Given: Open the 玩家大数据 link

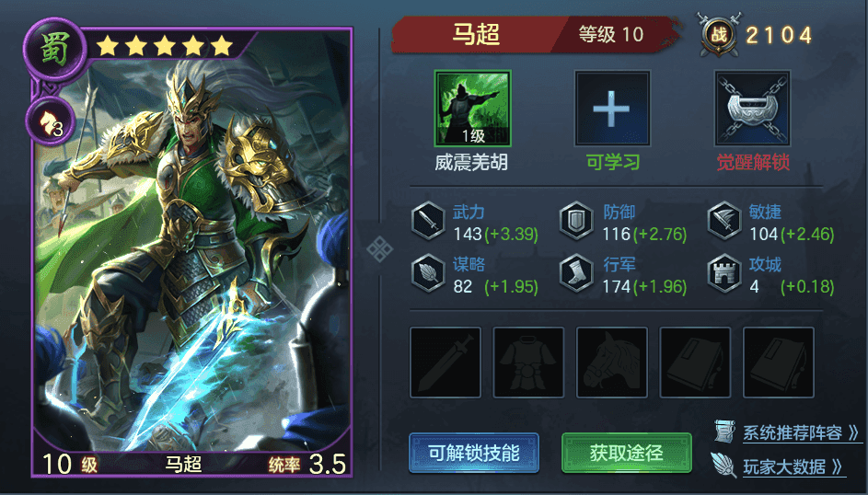Looking at the screenshot, I should 793,466.
